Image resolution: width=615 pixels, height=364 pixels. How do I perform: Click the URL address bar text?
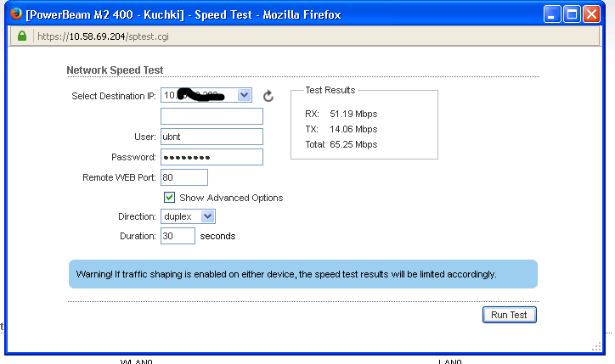pyautogui.click(x=103, y=36)
